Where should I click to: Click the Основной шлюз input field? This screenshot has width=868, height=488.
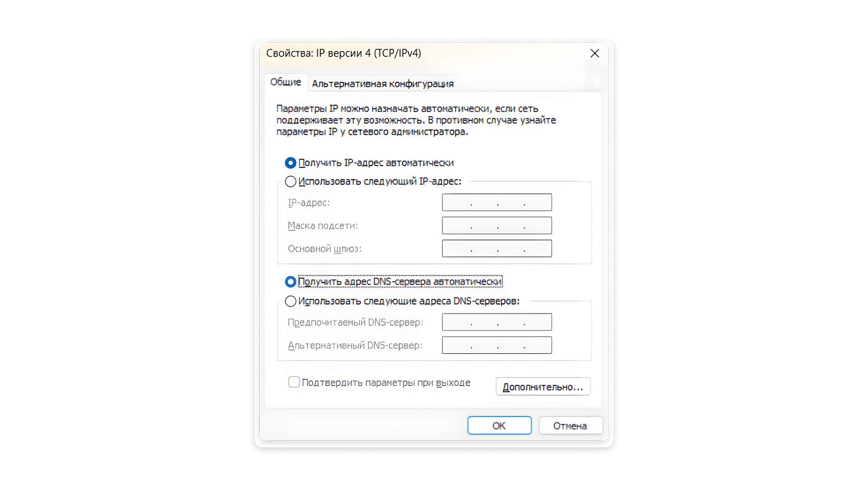click(x=496, y=249)
